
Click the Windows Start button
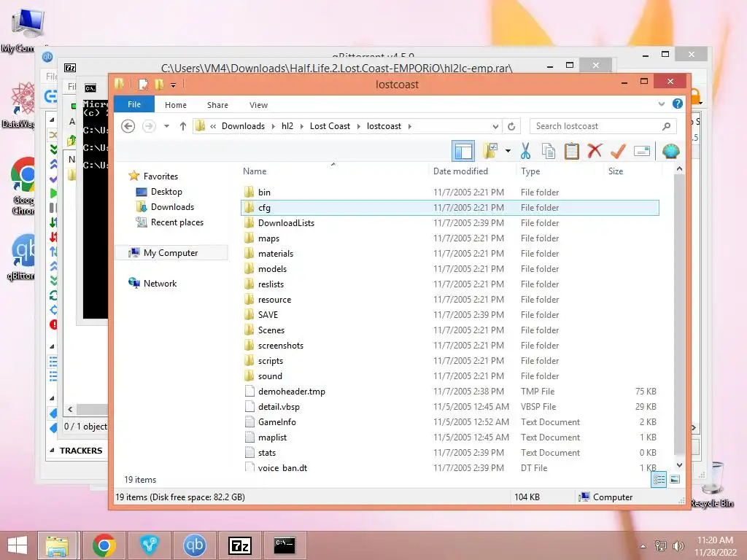pos(18,545)
